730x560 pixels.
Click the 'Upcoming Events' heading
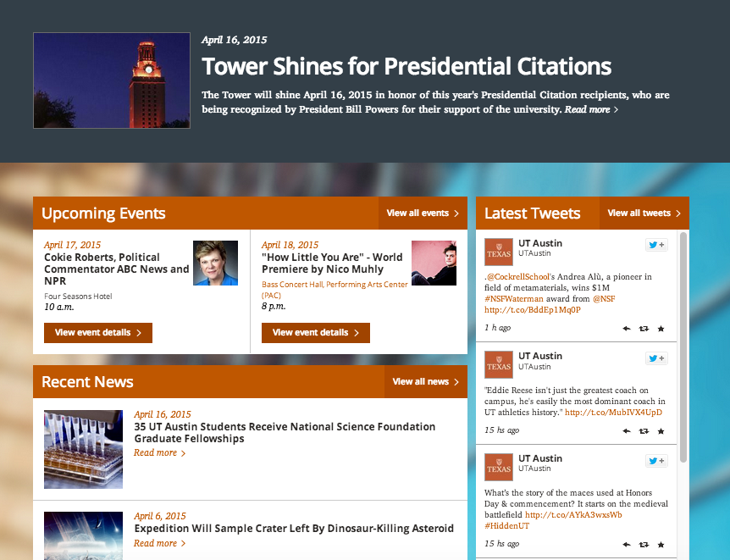[x=103, y=213]
